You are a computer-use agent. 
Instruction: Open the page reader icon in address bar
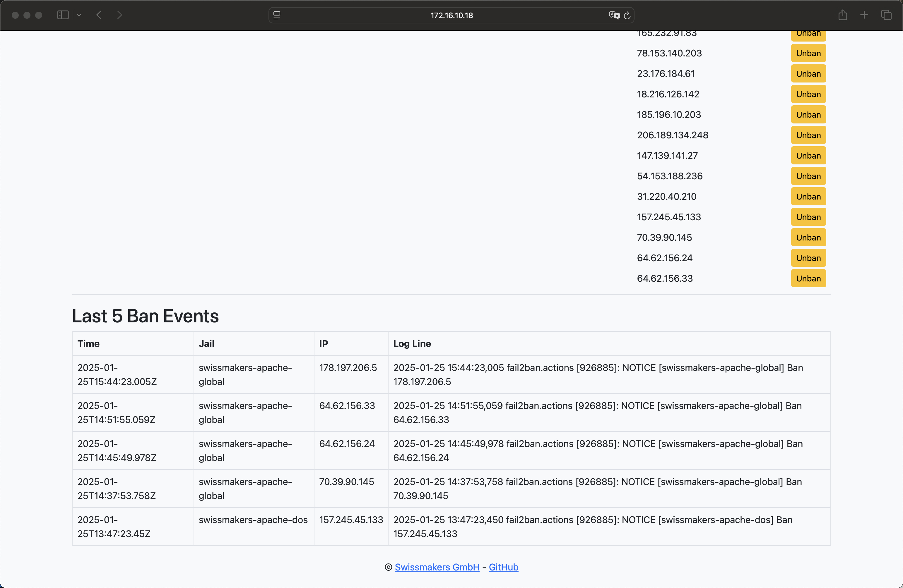tap(277, 15)
